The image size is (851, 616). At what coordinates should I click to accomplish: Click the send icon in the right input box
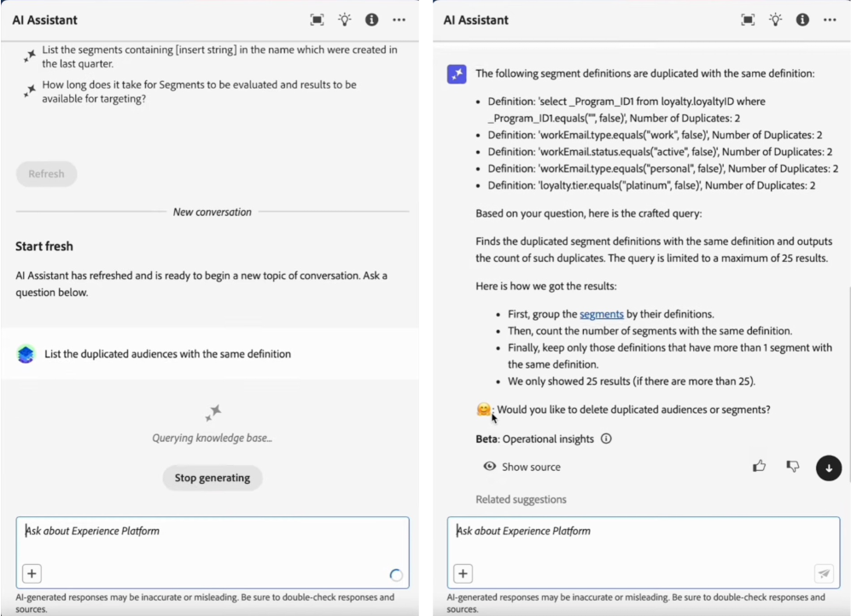824,573
